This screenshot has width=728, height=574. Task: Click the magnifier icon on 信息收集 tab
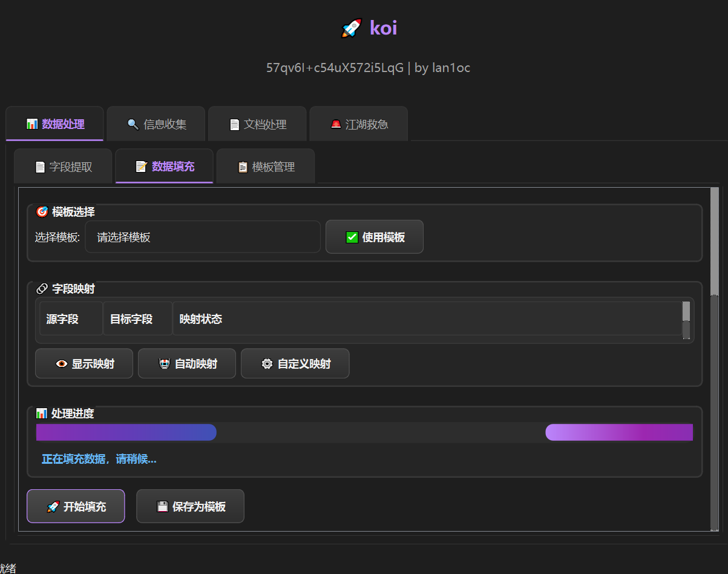tap(133, 124)
